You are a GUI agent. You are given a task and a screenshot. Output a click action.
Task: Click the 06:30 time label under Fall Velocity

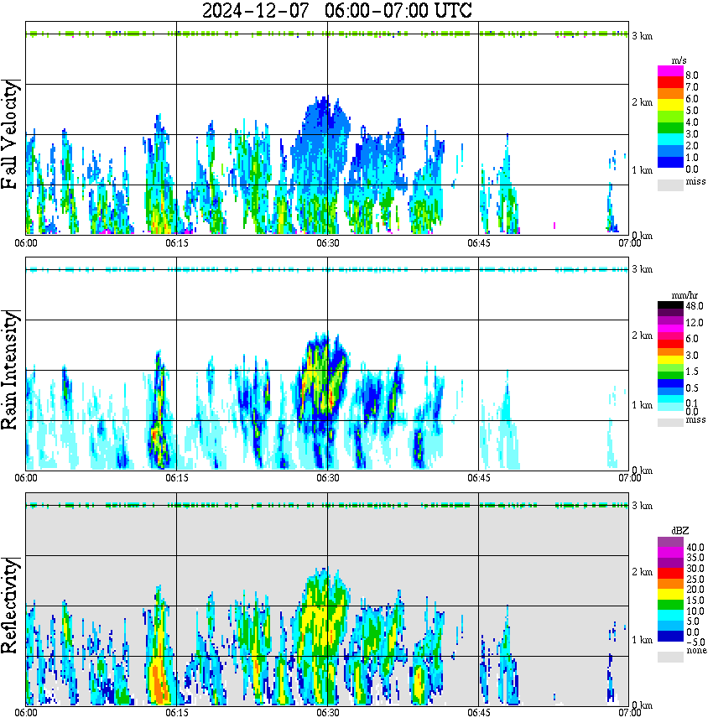pyautogui.click(x=328, y=243)
